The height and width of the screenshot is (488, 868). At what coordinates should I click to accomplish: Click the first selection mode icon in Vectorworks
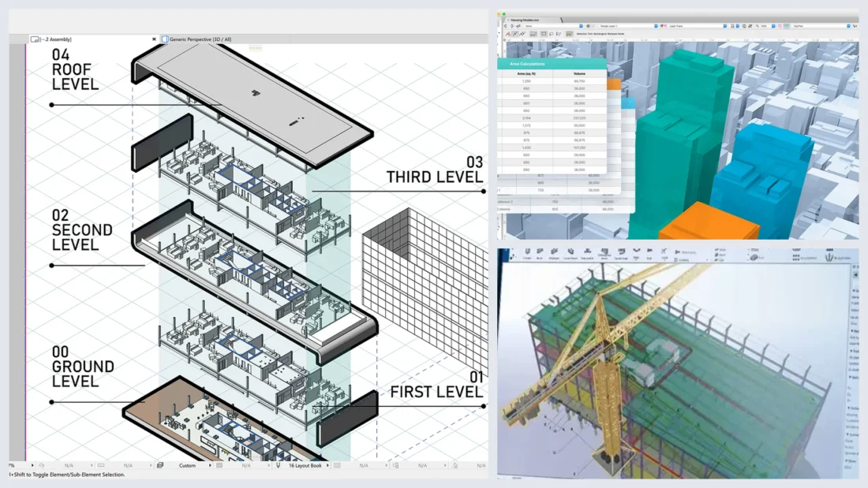(507, 34)
